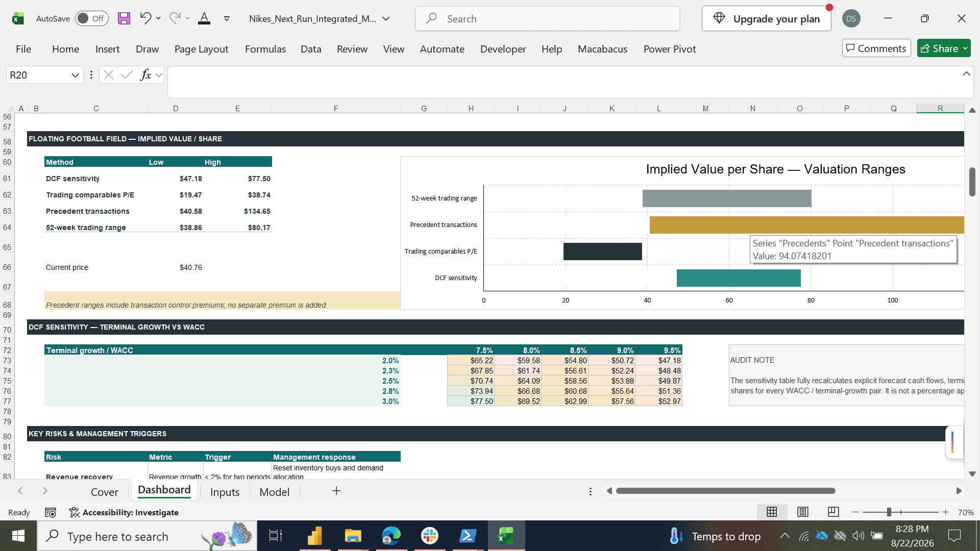This screenshot has height=551, width=980.
Task: Select the DCF sensitivity teal chart bar
Action: point(739,278)
